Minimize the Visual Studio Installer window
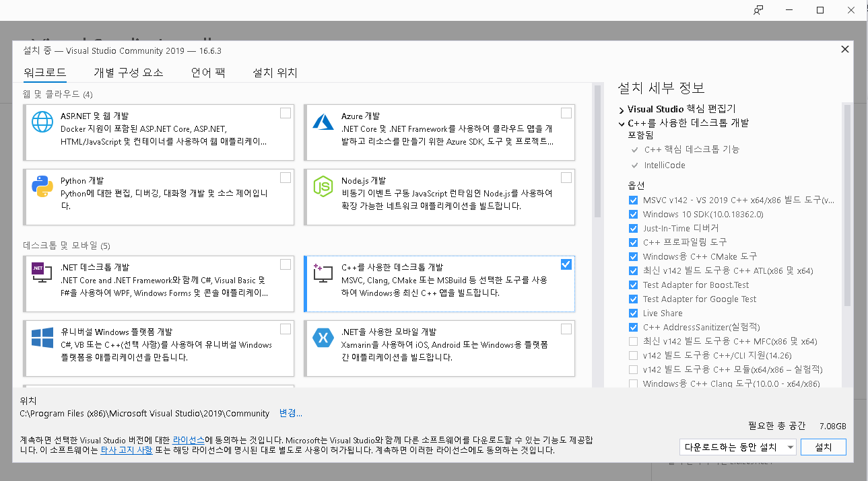The image size is (868, 481). coord(789,10)
